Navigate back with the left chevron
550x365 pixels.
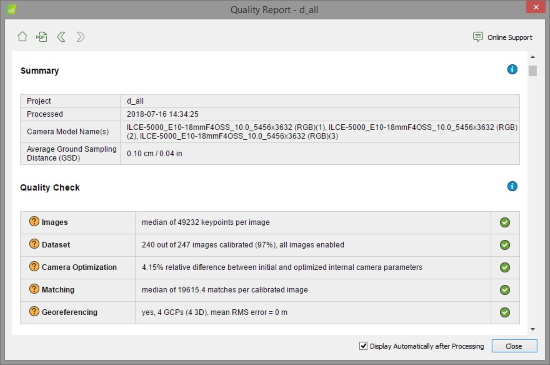(61, 37)
